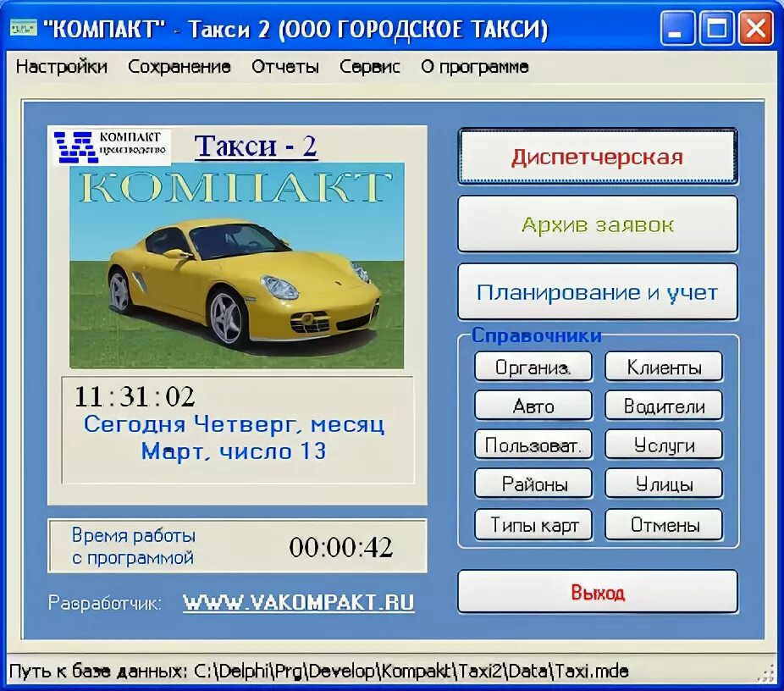Screen dimensions: 784x691
Task: Open the О программе menu item
Action: coord(476,66)
